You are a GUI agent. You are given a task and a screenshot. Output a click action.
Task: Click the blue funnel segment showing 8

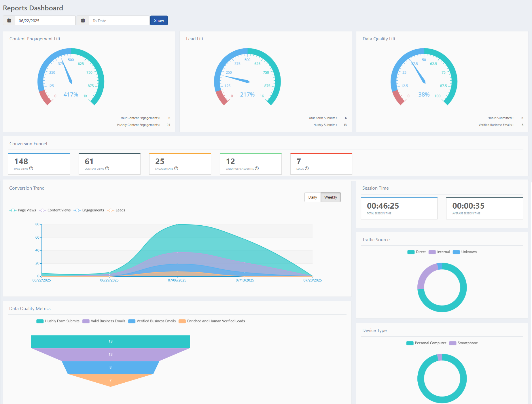tap(111, 367)
